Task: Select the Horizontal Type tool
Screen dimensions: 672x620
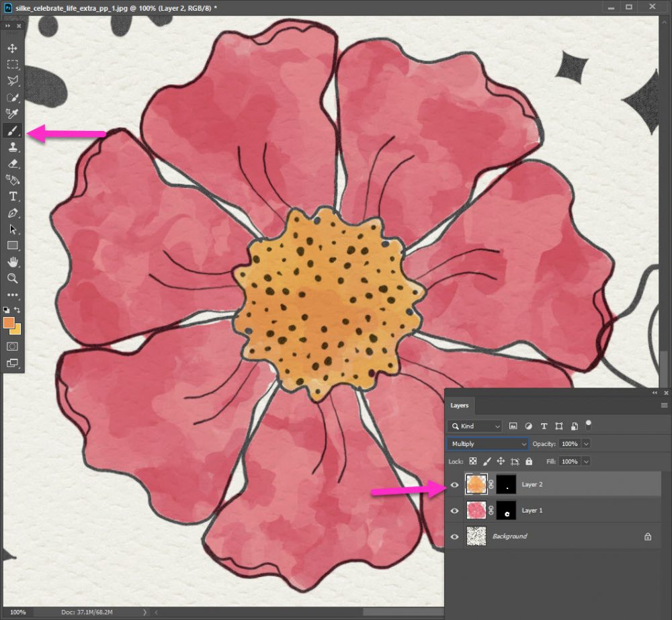Action: (13, 196)
